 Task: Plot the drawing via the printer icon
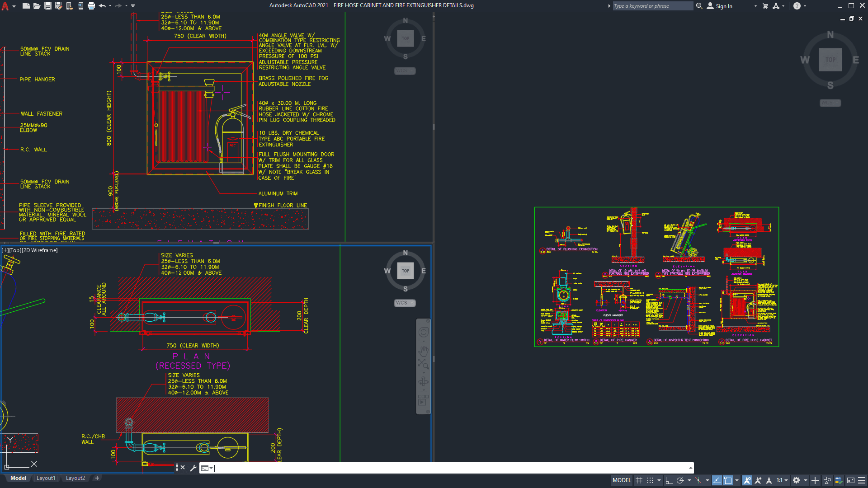click(91, 6)
